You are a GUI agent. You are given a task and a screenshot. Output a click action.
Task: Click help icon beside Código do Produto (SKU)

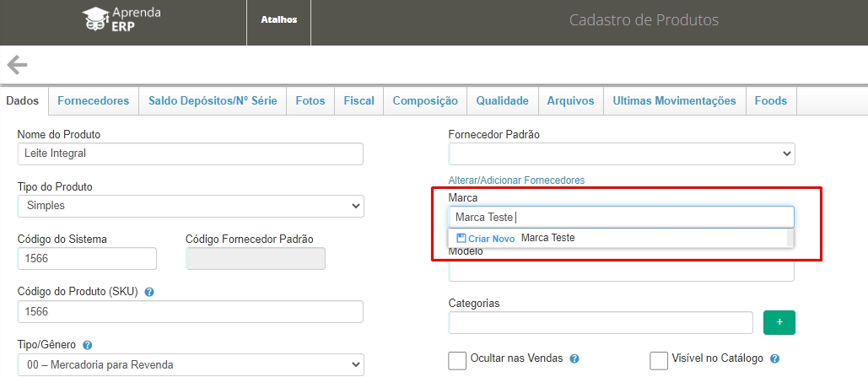[x=149, y=292]
